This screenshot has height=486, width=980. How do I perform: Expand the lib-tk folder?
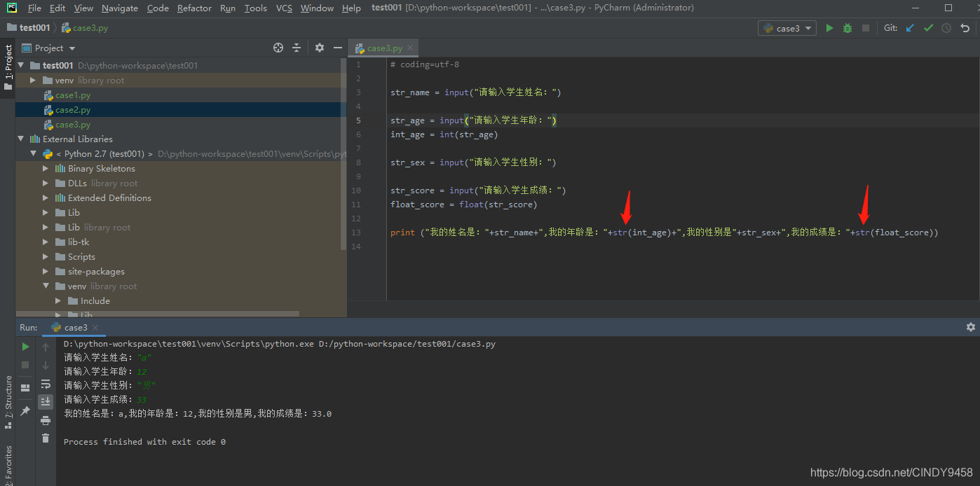click(x=46, y=242)
